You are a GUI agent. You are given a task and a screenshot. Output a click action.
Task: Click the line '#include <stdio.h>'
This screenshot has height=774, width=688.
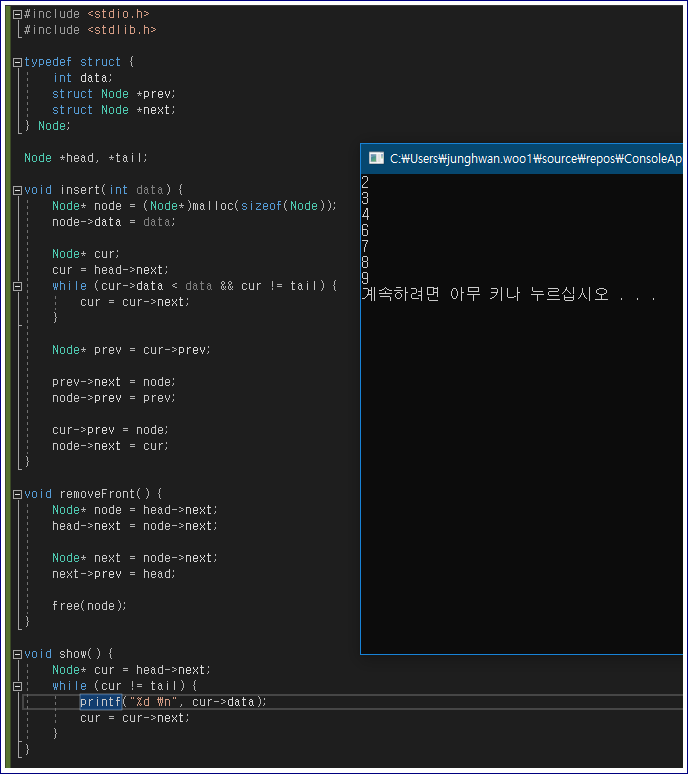click(86, 14)
